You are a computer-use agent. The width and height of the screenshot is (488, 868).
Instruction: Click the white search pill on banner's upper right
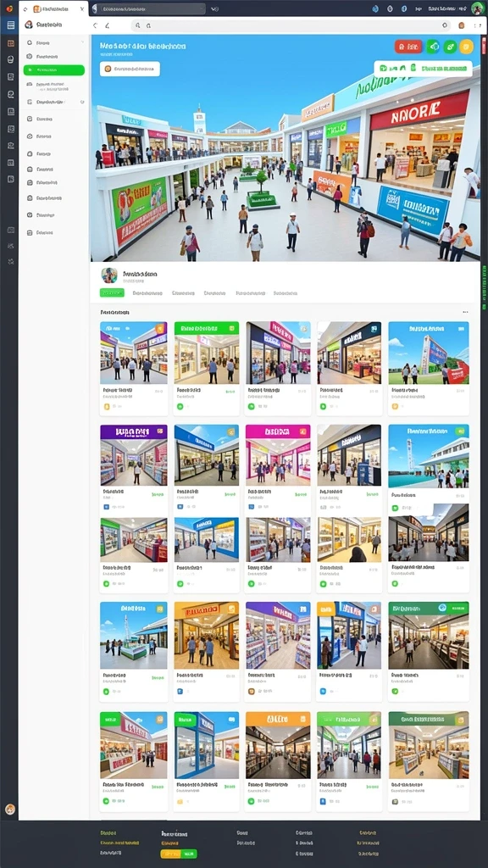[424, 69]
